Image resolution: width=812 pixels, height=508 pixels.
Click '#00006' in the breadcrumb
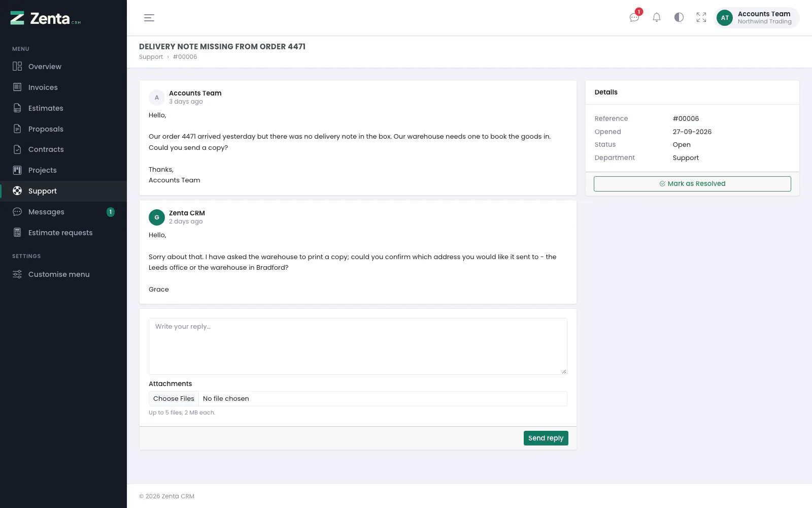point(185,57)
